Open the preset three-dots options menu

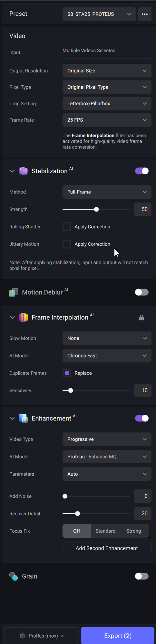[145, 14]
